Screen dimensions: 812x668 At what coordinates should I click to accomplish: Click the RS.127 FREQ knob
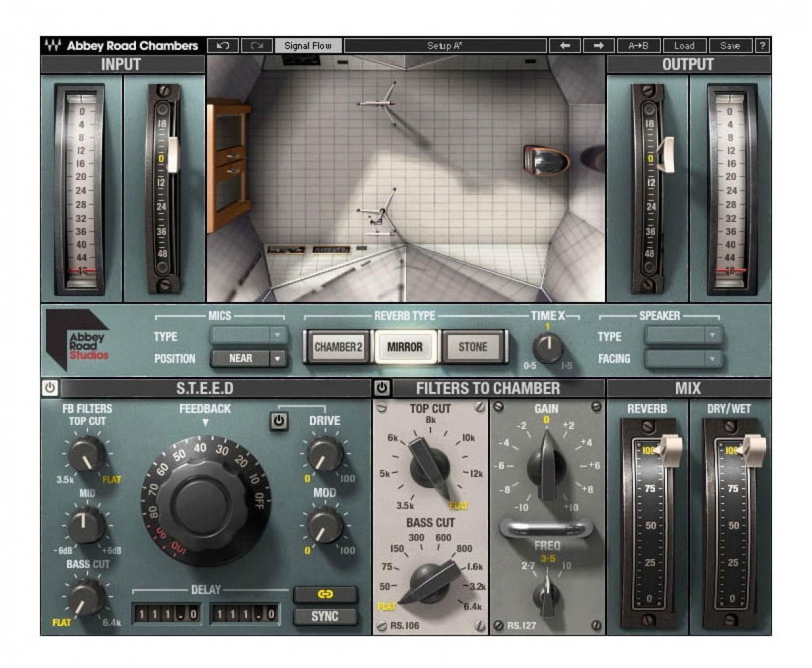[547, 594]
